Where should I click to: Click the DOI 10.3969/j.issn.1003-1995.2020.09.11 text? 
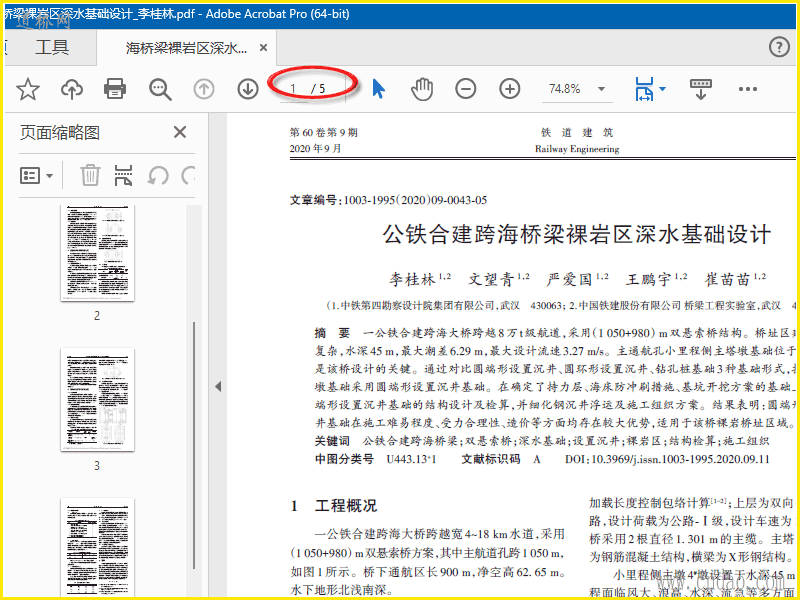tap(667, 459)
